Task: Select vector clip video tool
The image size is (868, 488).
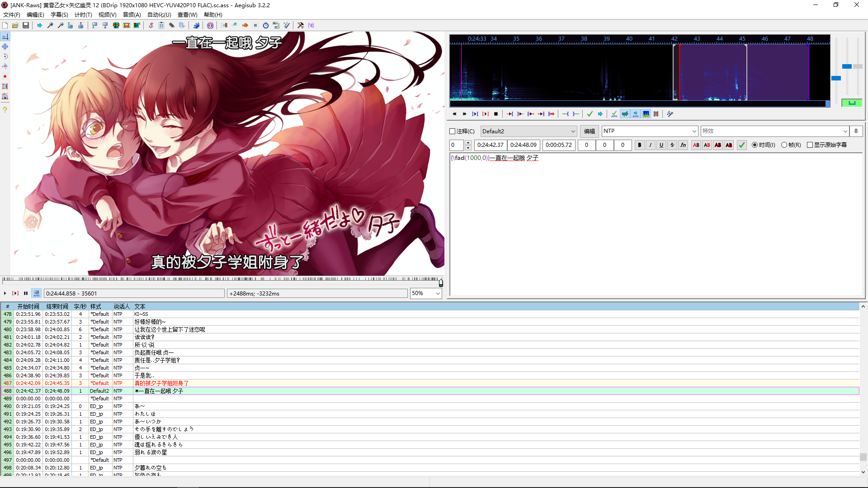Action: (5, 96)
